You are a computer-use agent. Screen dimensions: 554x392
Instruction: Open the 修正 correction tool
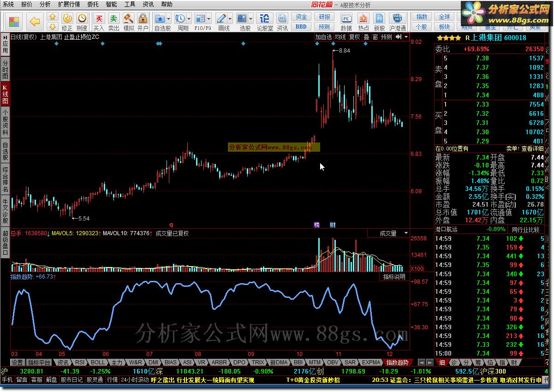67,22
